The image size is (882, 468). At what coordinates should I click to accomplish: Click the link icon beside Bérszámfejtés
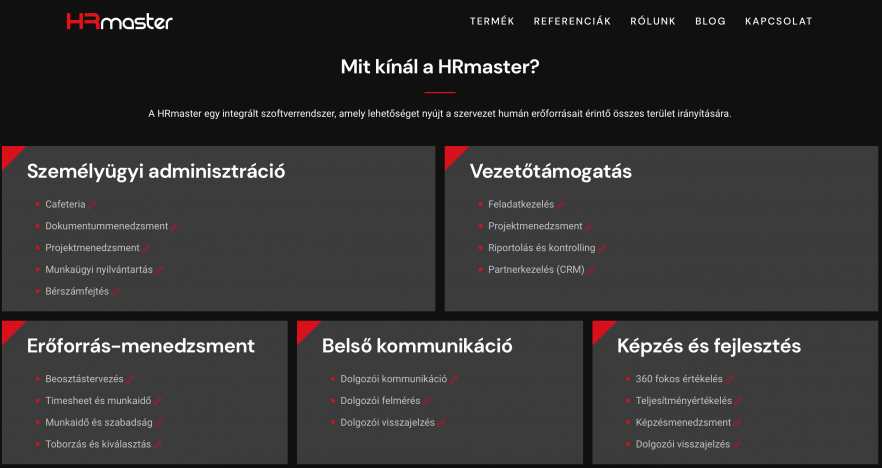click(115, 292)
